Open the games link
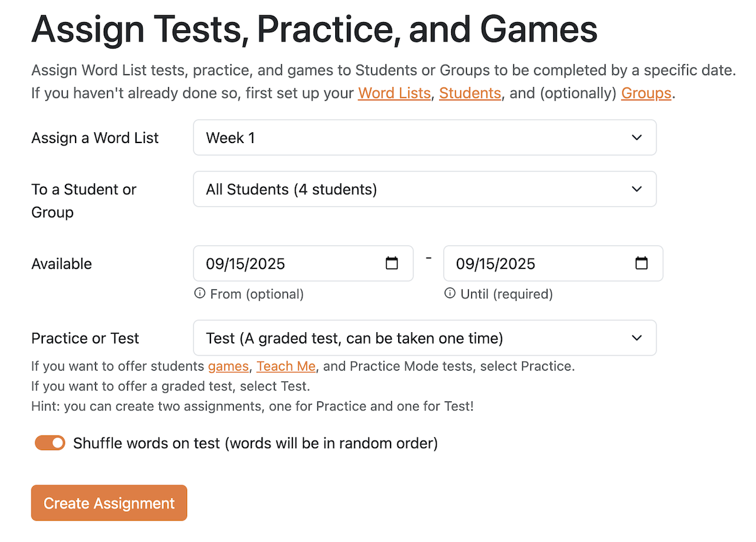This screenshot has height=542, width=756. (x=228, y=366)
